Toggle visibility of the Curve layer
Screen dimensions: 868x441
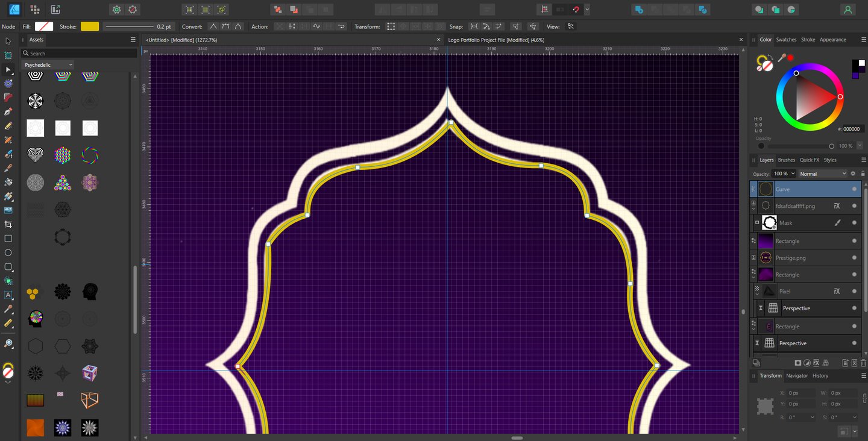pos(854,189)
